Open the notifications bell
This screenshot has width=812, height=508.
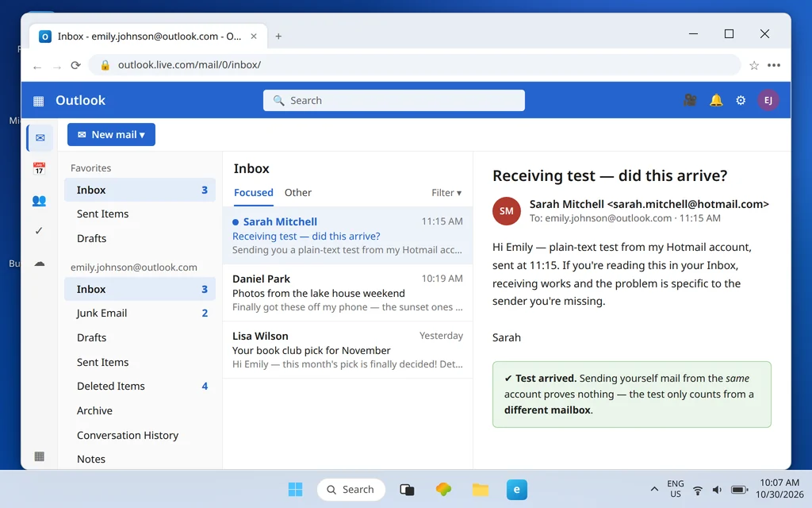coord(716,100)
